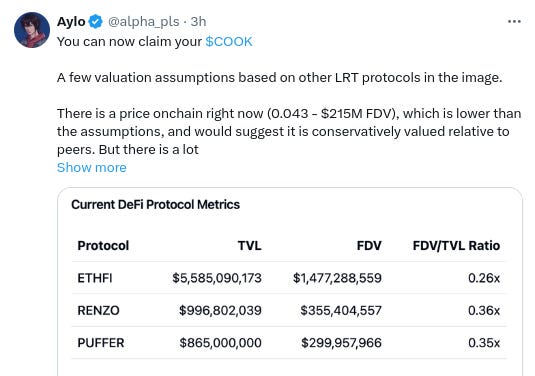The width and height of the screenshot is (535, 376).
Task: Select the ETHFI table row
Action: (x=289, y=278)
